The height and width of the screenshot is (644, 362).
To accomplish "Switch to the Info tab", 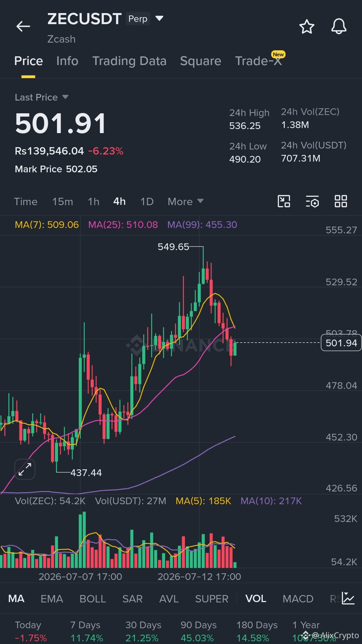I will [x=67, y=61].
